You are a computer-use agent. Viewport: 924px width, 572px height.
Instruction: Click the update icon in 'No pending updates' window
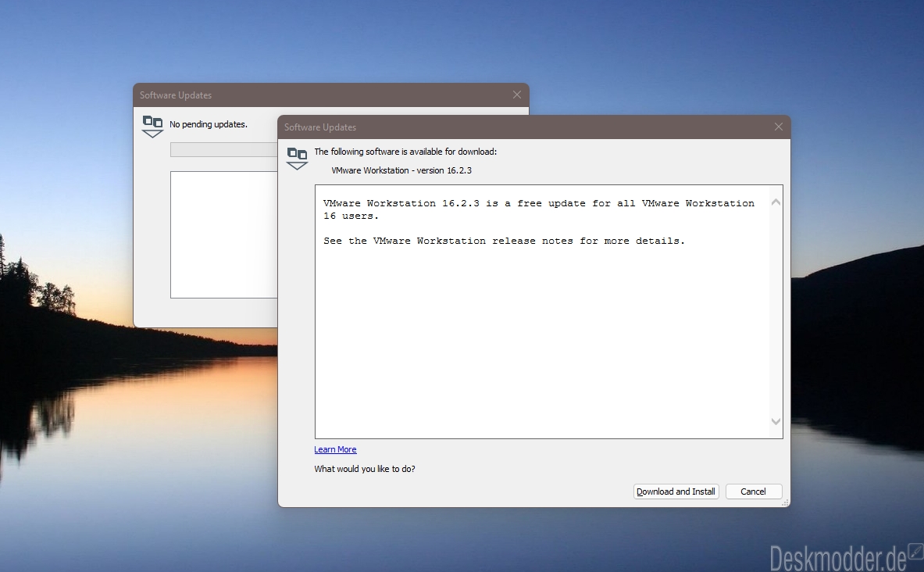click(152, 126)
